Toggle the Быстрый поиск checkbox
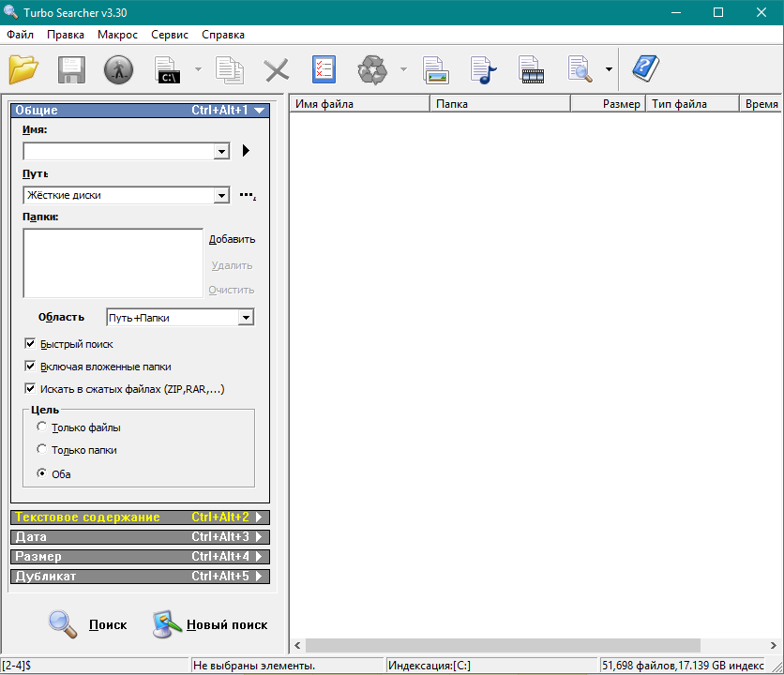This screenshot has height=675, width=784. [30, 343]
